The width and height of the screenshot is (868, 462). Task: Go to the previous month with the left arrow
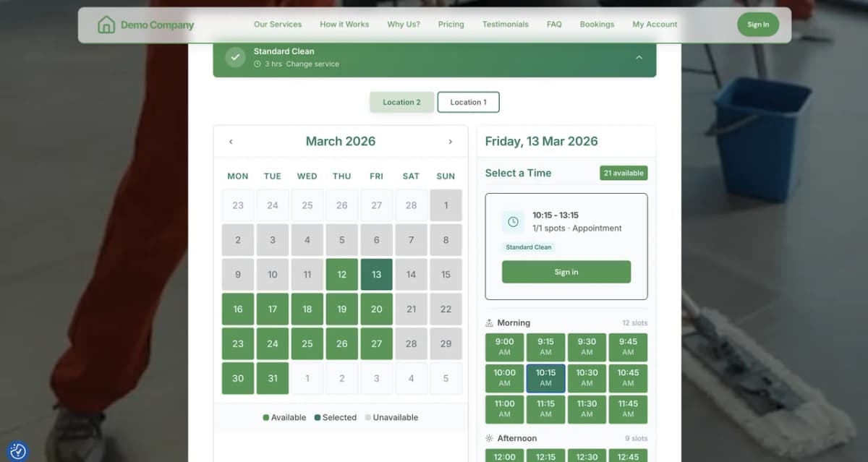[231, 142]
